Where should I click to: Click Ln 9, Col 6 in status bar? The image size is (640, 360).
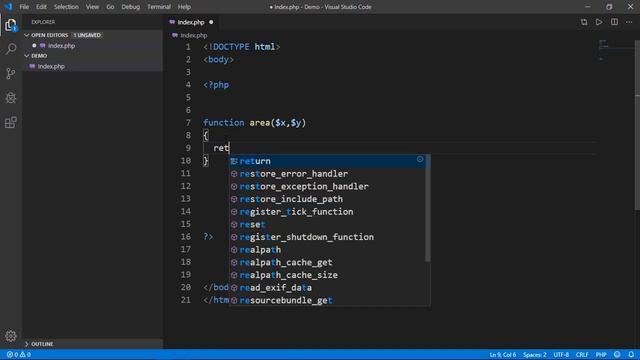click(502, 354)
